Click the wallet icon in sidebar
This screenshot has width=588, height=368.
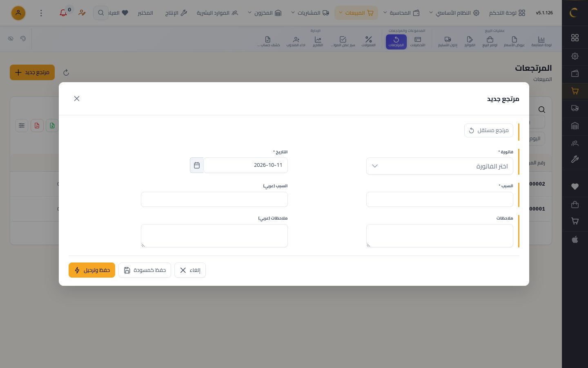(575, 74)
